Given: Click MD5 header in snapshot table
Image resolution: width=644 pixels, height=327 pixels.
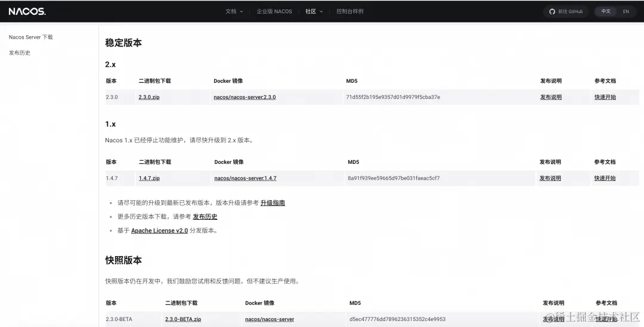Looking at the screenshot, I should click(x=355, y=303).
